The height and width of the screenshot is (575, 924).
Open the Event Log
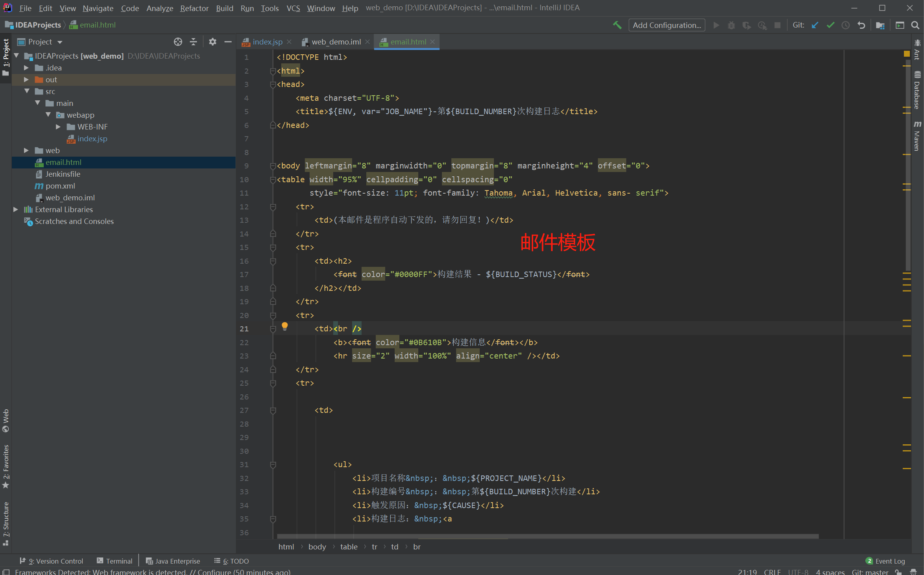(x=885, y=561)
